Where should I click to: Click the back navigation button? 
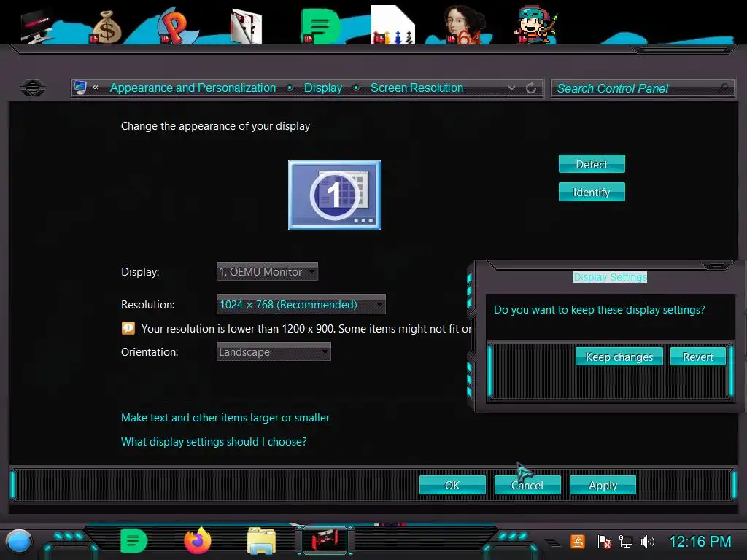tap(33, 87)
